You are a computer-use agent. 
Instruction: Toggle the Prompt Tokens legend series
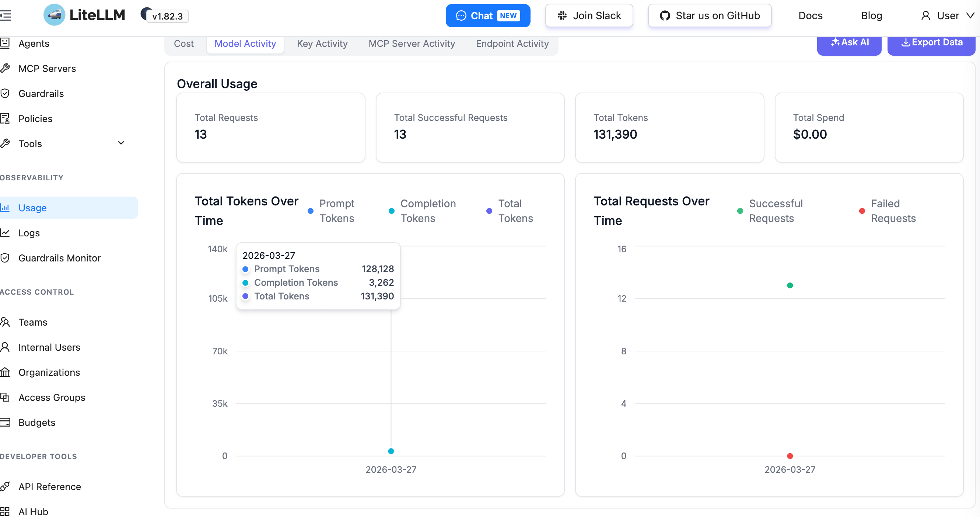coord(330,211)
